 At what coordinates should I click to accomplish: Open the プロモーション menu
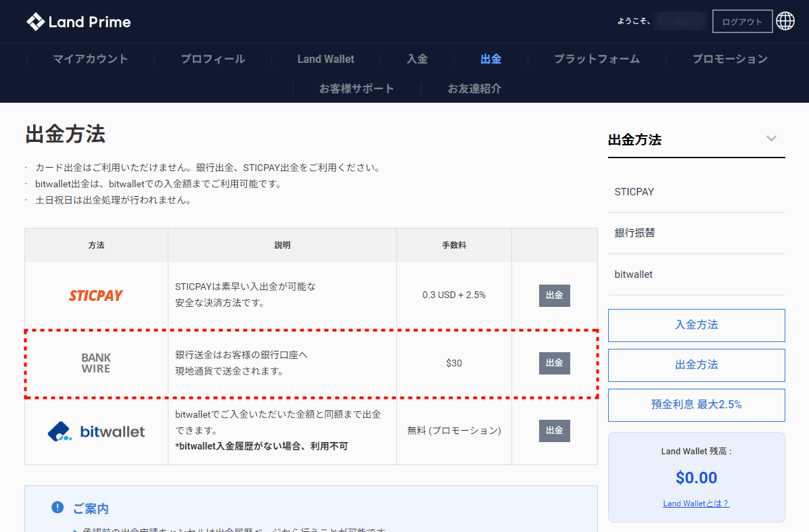730,59
